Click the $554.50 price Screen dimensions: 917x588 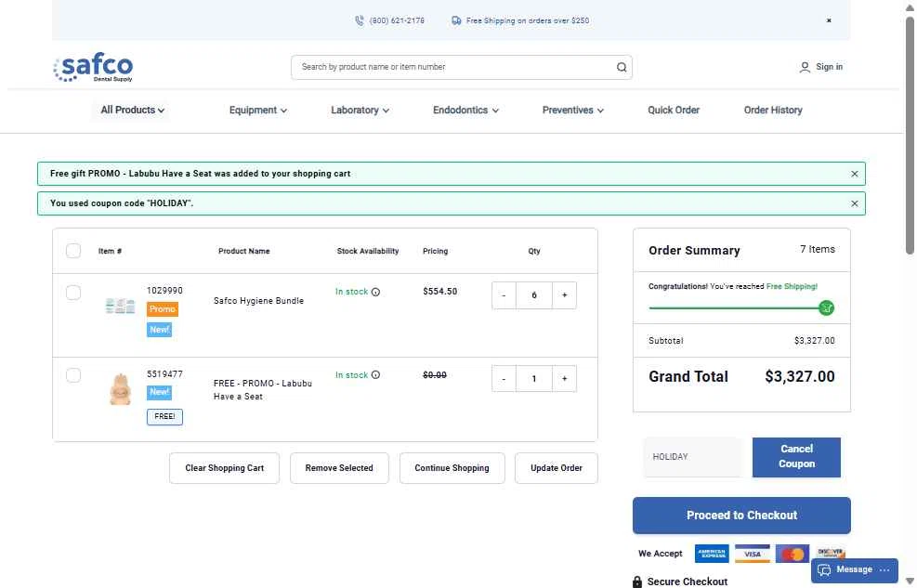439,292
